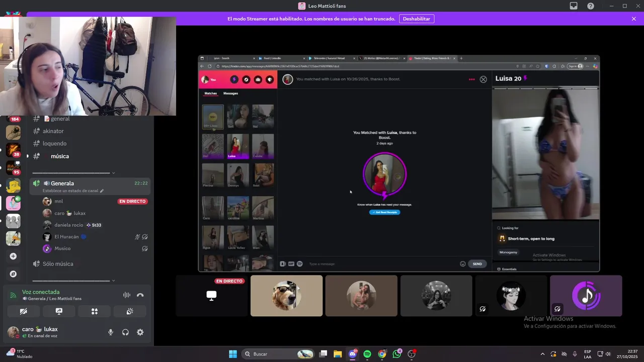
Task: Collapse the category below Sólo música
Action: pos(73,281)
